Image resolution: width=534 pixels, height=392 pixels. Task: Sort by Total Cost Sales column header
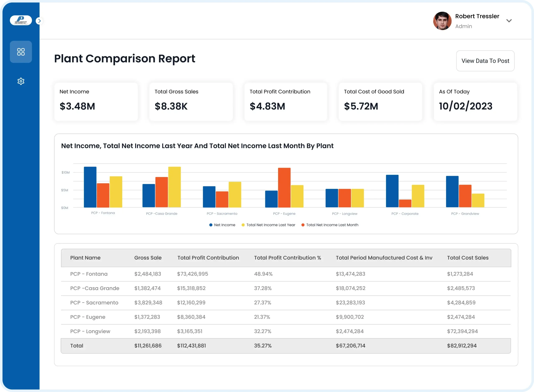(x=468, y=258)
